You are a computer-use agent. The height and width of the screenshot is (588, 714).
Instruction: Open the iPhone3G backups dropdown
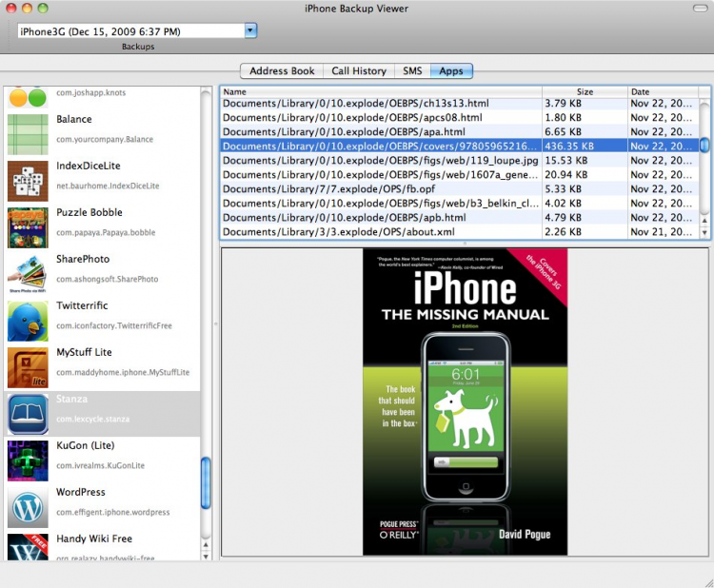[250, 31]
